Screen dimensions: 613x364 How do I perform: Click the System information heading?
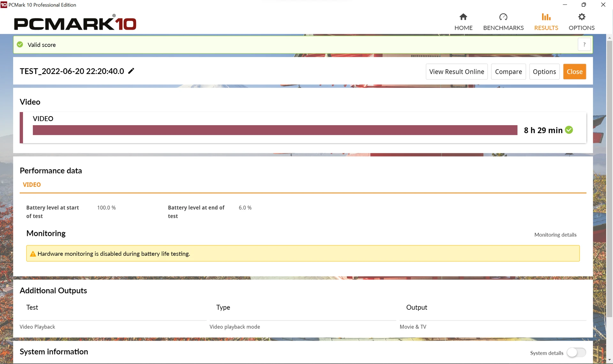54,352
